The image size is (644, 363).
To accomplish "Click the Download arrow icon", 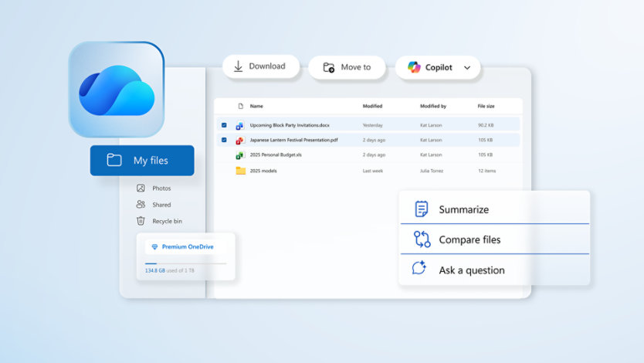I will pyautogui.click(x=238, y=66).
